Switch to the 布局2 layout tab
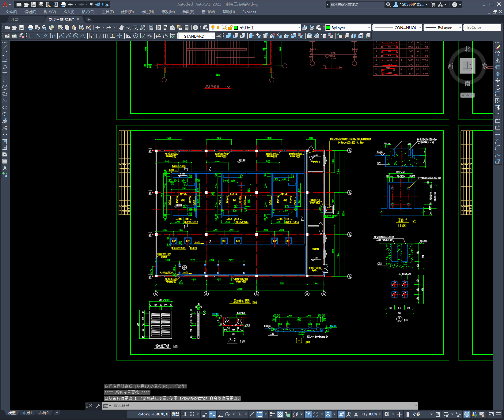Viewport: 504px width, 420px height. point(44,413)
